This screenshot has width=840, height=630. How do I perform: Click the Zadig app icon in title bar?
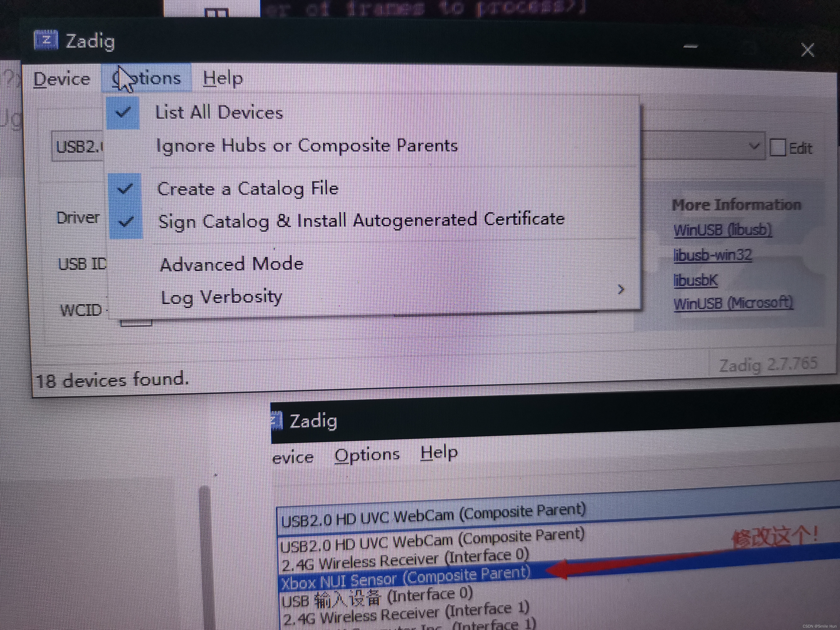click(46, 40)
